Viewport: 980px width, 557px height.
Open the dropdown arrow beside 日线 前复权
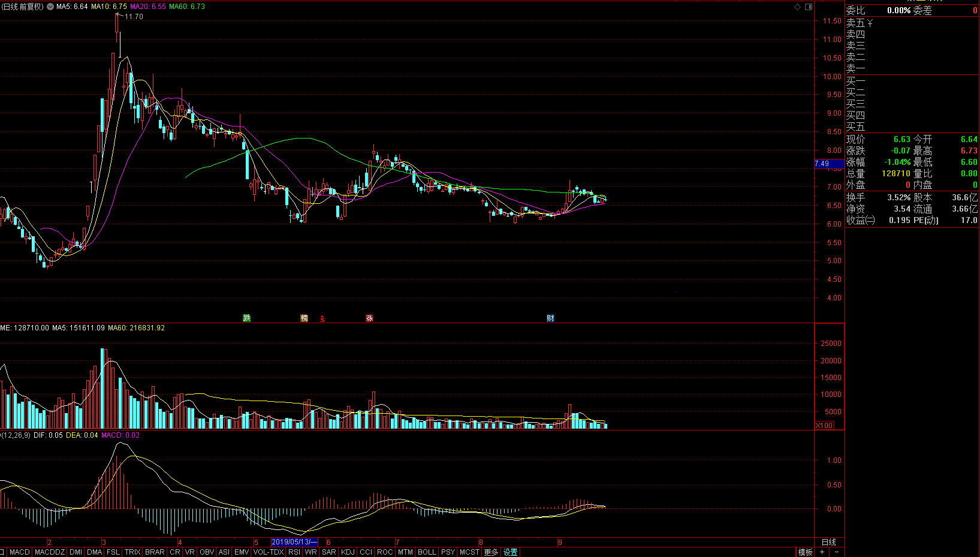[x=50, y=7]
